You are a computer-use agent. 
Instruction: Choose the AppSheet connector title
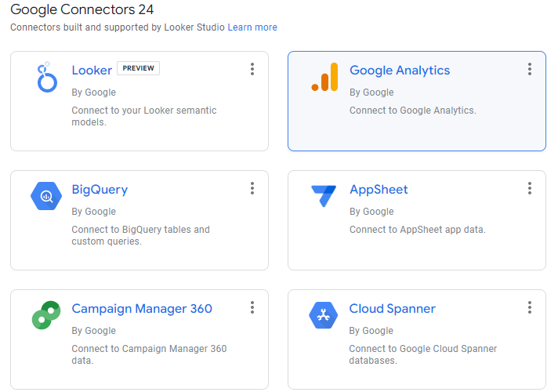tap(379, 190)
